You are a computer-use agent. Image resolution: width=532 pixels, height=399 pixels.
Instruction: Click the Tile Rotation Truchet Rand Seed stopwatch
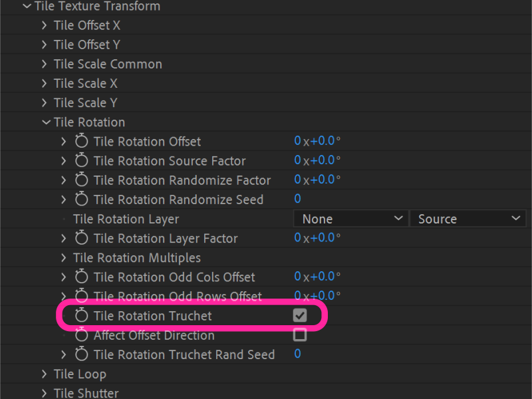[x=81, y=354]
